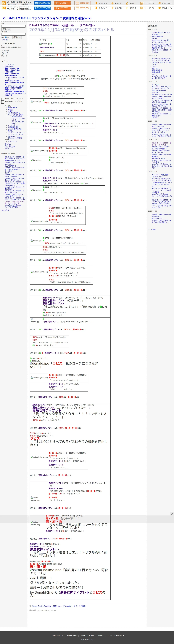This screenshot has width=174, height=644.
Task: Open 軽行事連絡板 board link
Action: click(12, 108)
